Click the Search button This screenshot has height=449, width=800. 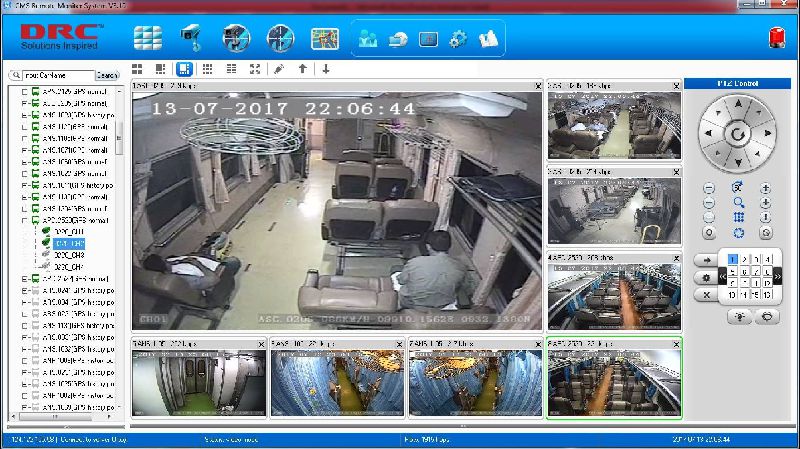coord(107,75)
